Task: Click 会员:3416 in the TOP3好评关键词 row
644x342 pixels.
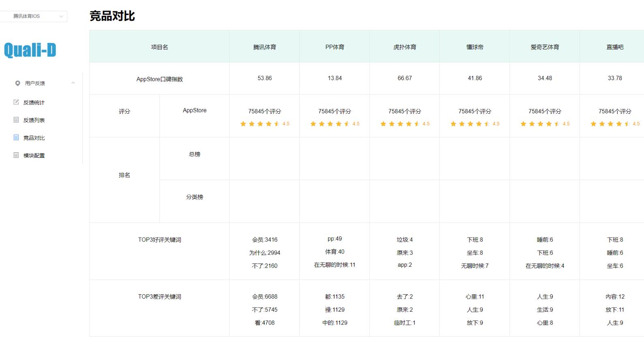Action: click(x=265, y=240)
